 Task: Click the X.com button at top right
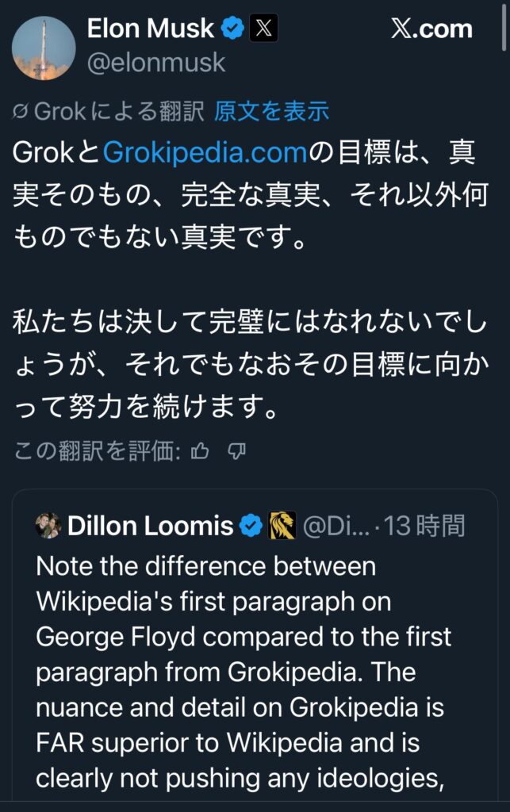coord(431,30)
